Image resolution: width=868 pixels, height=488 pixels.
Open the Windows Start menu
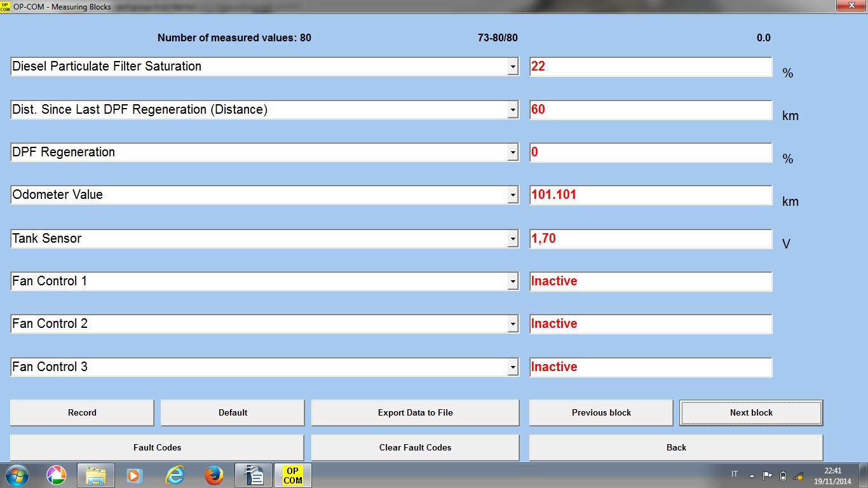pyautogui.click(x=16, y=475)
